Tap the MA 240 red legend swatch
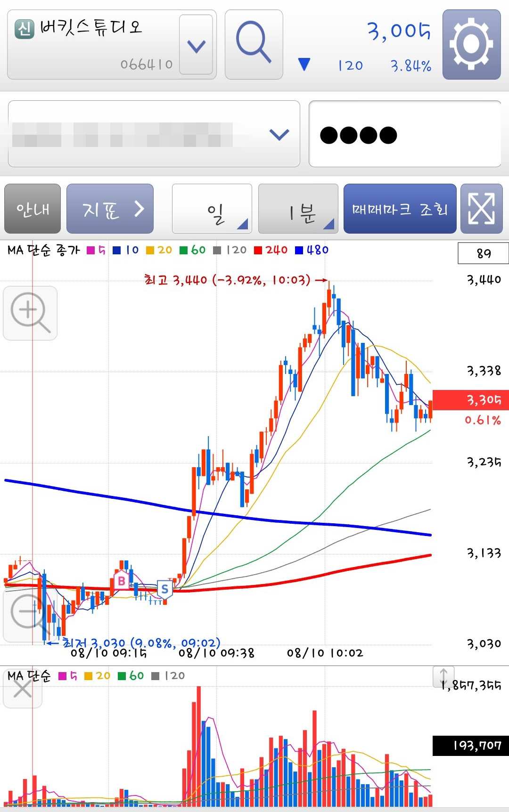 (258, 251)
